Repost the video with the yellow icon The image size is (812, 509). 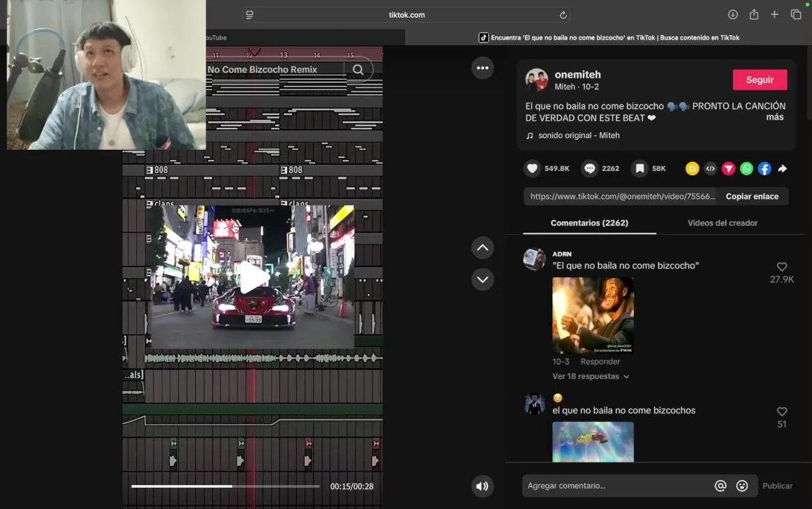(x=692, y=168)
